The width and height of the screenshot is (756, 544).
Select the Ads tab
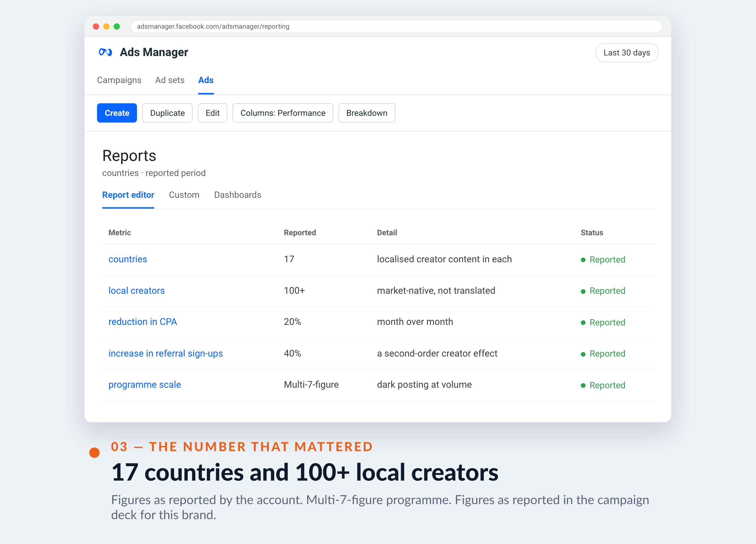pos(206,80)
